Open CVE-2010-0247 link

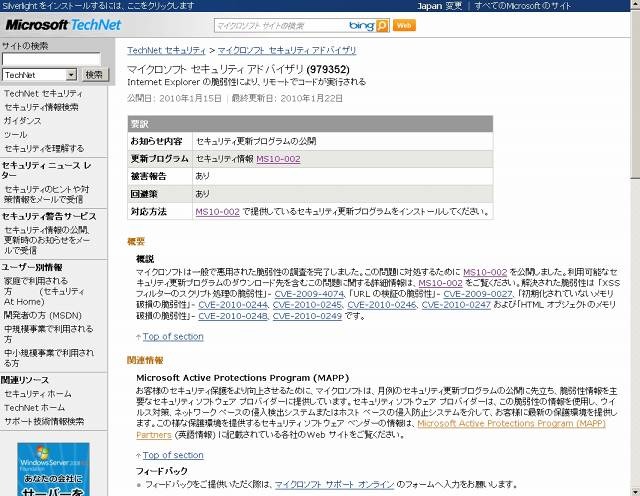click(456, 305)
